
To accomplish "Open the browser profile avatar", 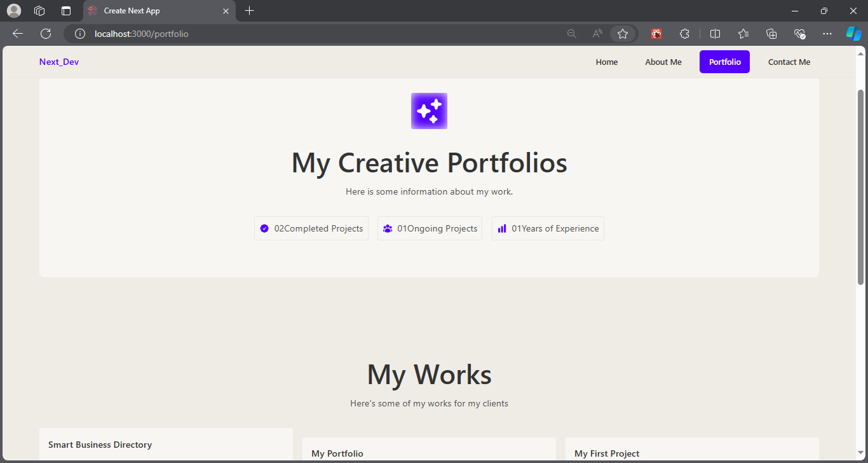I will tap(14, 11).
